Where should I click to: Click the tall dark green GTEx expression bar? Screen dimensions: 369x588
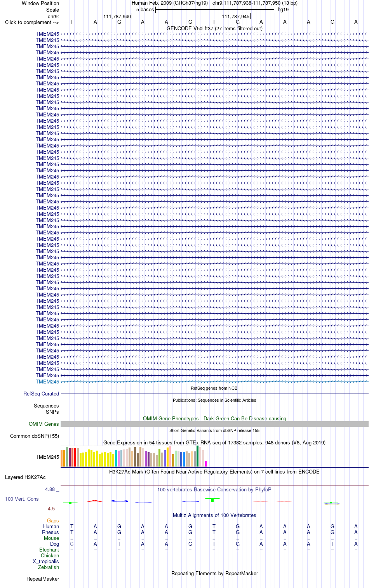(198, 456)
